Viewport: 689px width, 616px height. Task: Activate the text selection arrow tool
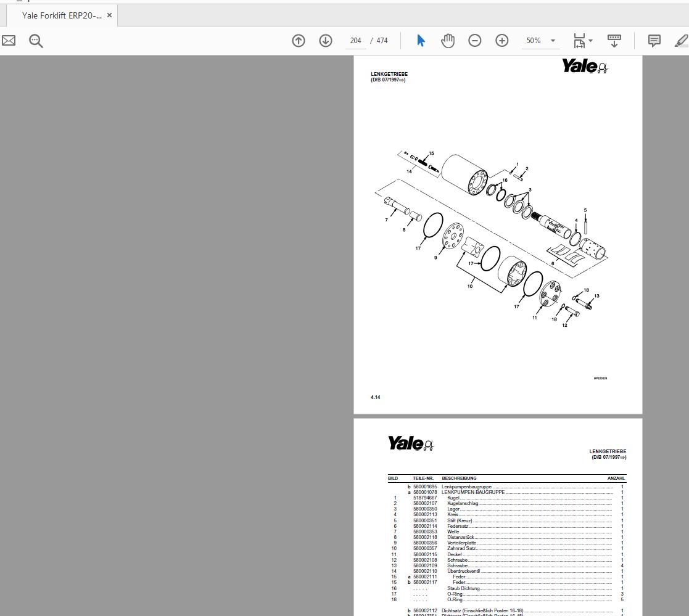pos(420,41)
